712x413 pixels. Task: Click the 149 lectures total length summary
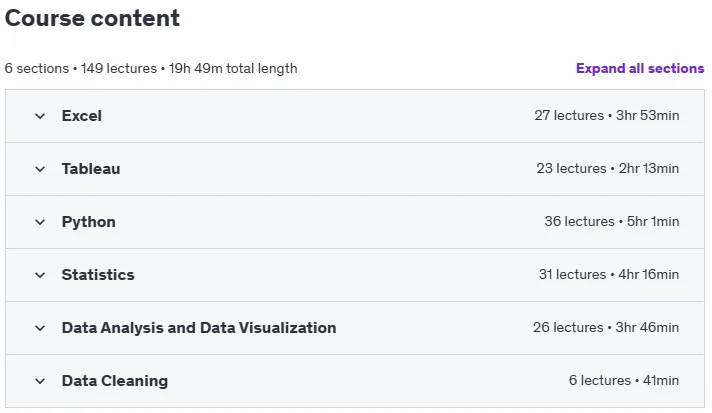pos(151,69)
